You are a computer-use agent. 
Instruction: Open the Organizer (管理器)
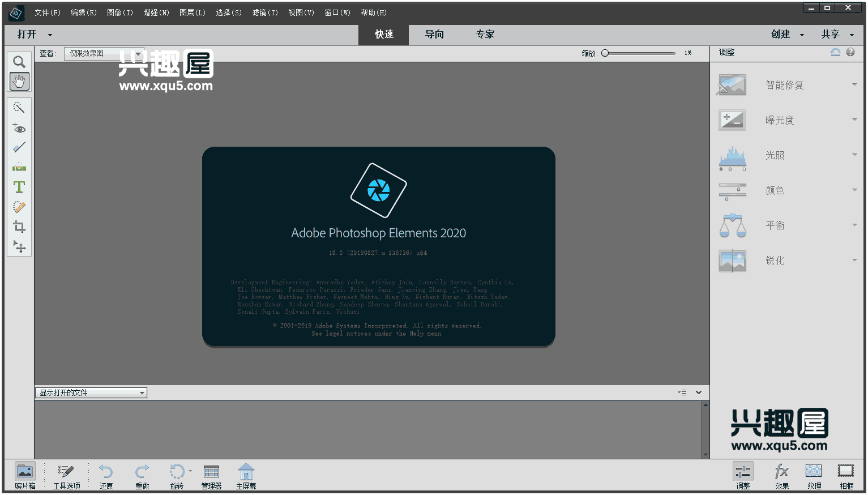211,475
